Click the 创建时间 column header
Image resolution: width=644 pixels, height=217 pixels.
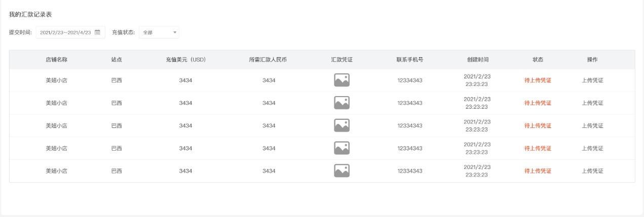tap(477, 60)
